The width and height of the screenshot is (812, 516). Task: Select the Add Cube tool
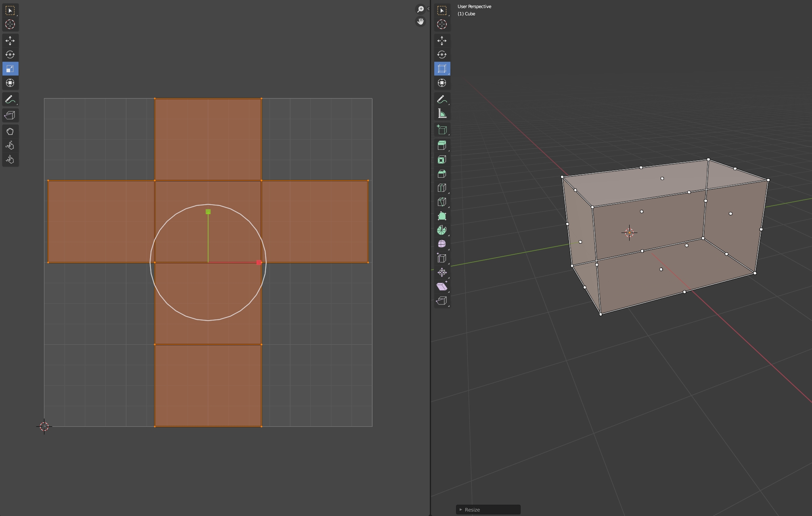pos(442,130)
